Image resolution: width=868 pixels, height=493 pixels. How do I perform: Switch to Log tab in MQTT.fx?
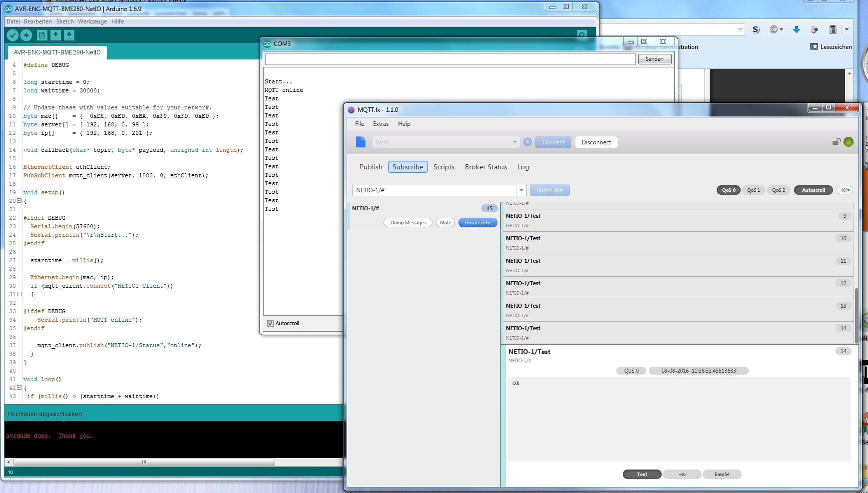point(523,167)
